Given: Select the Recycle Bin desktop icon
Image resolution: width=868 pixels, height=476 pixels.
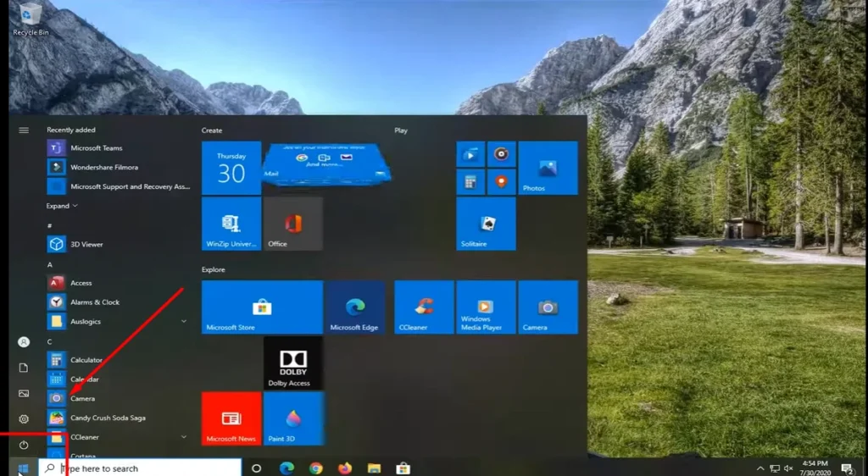Looking at the screenshot, I should [x=31, y=19].
